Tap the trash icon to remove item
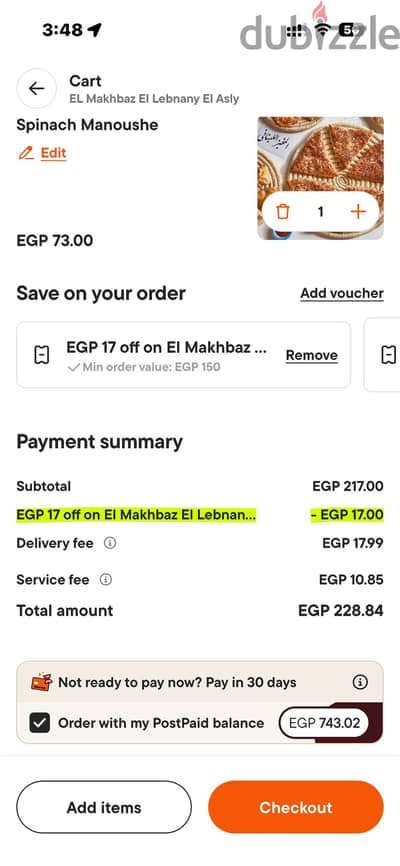400x866 pixels. point(283,212)
